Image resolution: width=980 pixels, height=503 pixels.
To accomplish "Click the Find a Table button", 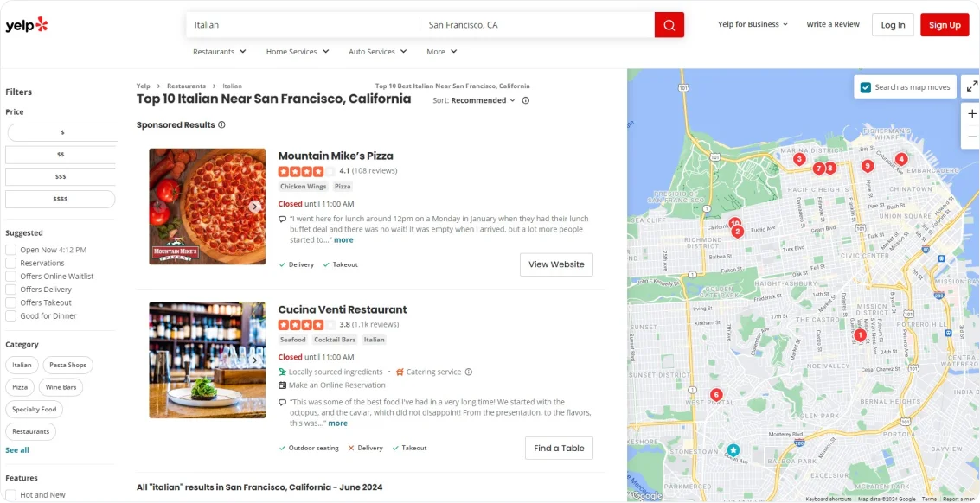I will pos(559,448).
